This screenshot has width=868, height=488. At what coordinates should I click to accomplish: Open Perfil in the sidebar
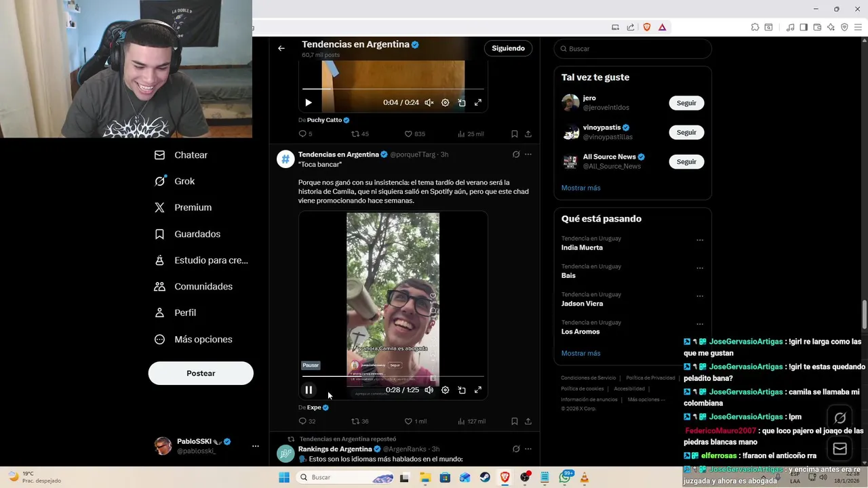point(176,312)
